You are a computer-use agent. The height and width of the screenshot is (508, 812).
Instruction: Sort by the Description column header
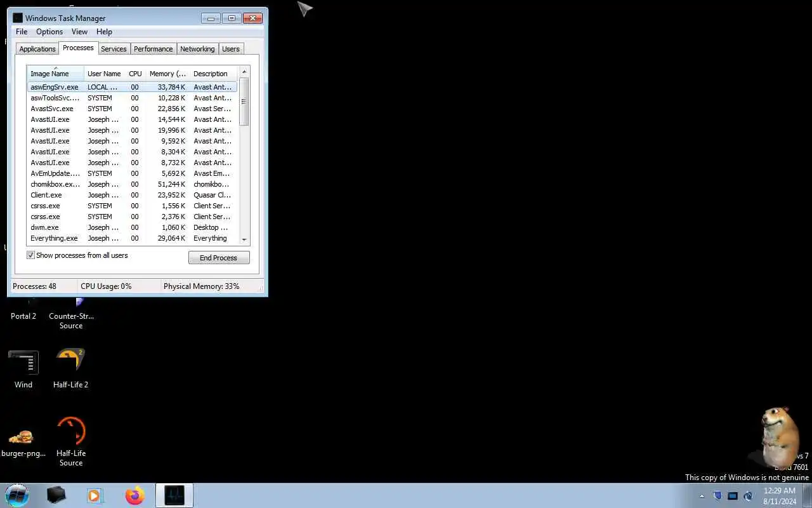coord(213,74)
